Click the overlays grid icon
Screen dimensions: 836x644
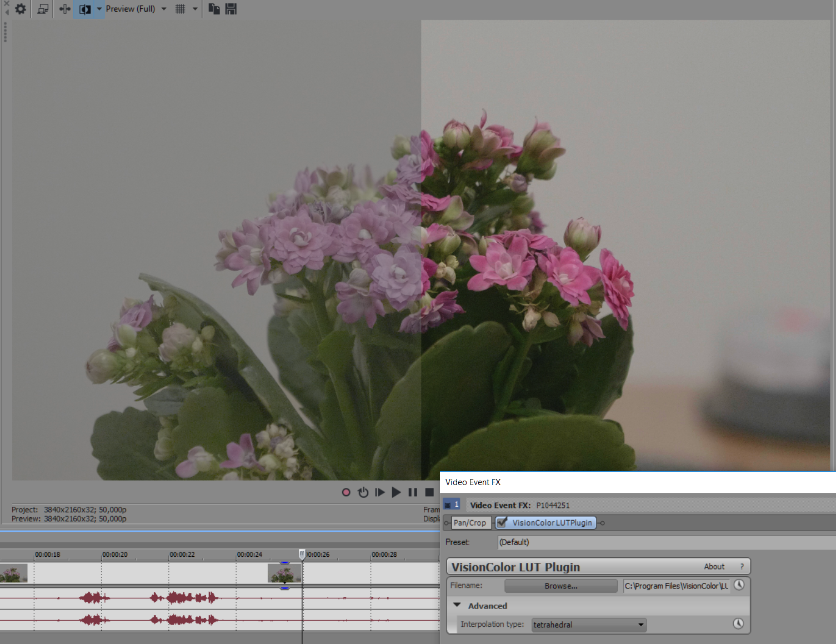click(181, 9)
